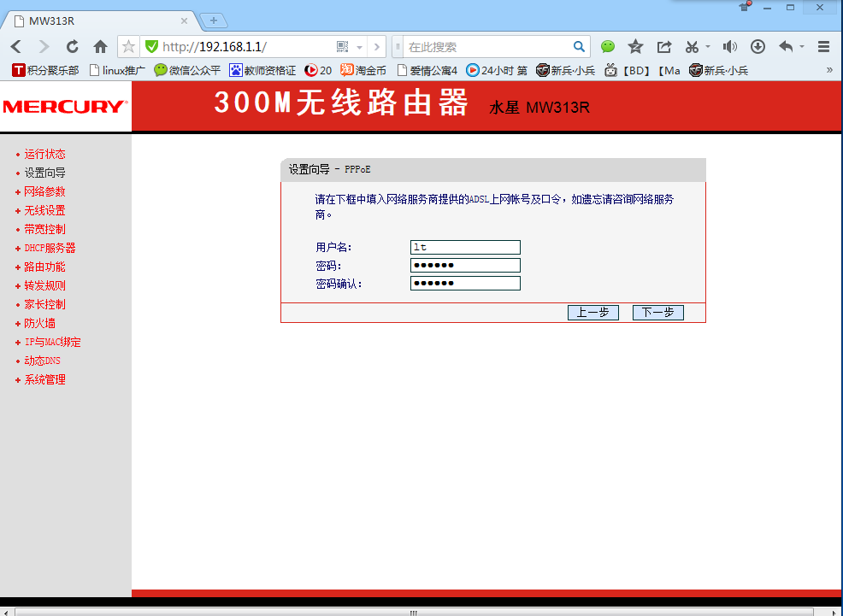
Task: Show the QR code for this address
Action: point(343,47)
